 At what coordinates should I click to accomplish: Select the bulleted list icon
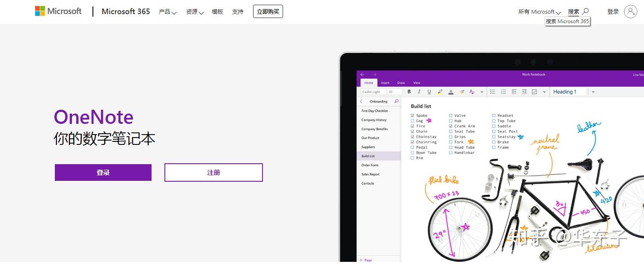tap(492, 92)
